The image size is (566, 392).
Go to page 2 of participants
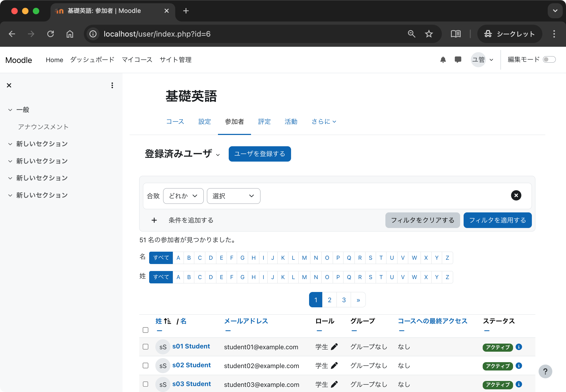tap(329, 300)
